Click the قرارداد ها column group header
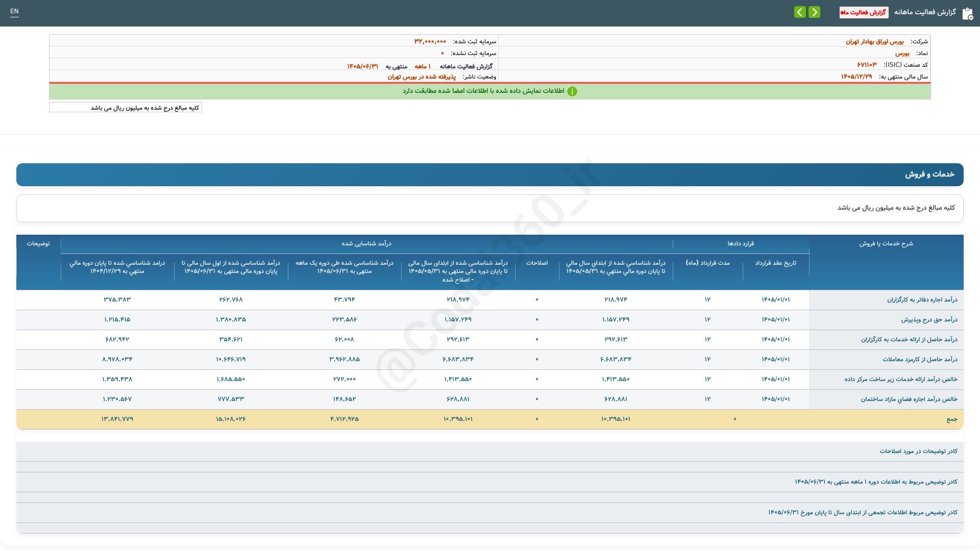The height and width of the screenshot is (551, 980). [741, 244]
